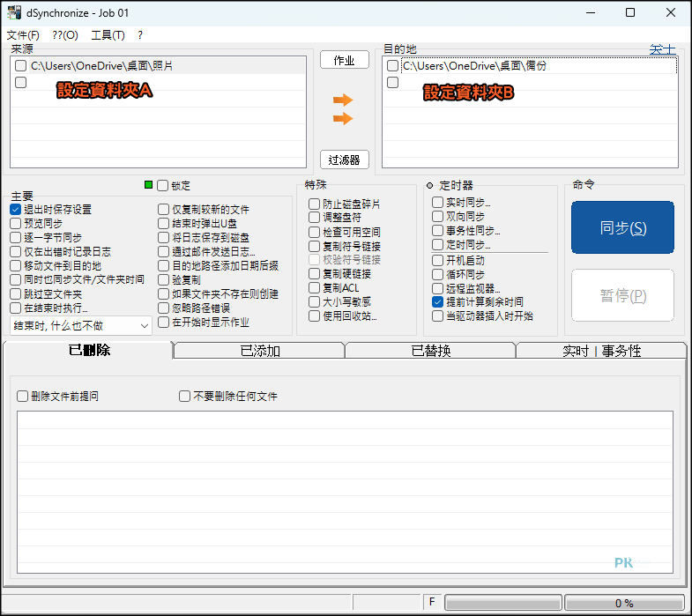
Task: Click the 0 % progress bar
Action: coord(624,603)
